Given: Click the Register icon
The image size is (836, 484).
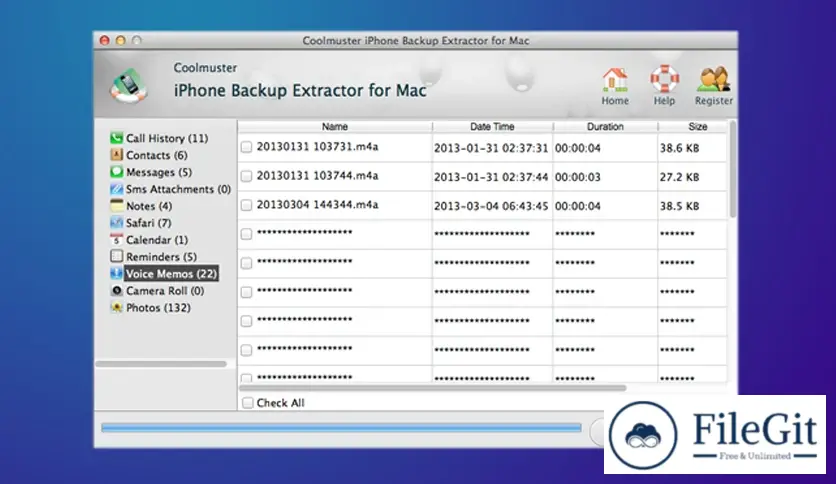Looking at the screenshot, I should click(714, 81).
